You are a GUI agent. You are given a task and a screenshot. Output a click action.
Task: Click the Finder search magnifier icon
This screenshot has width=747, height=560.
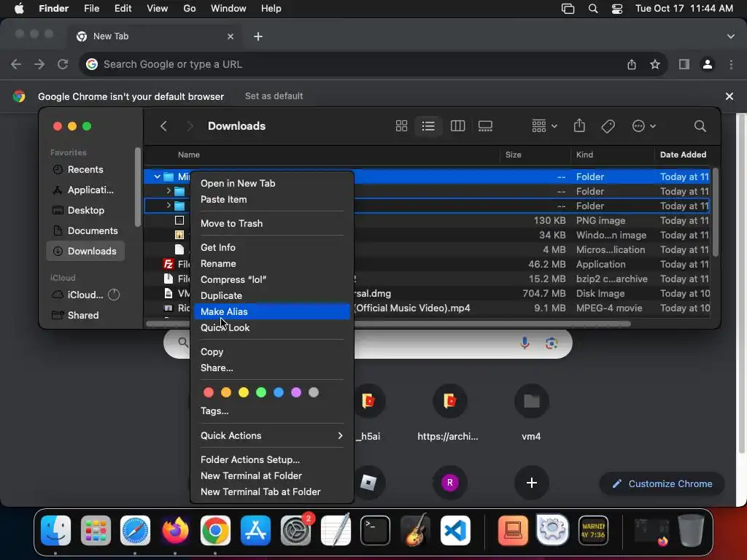click(x=700, y=126)
